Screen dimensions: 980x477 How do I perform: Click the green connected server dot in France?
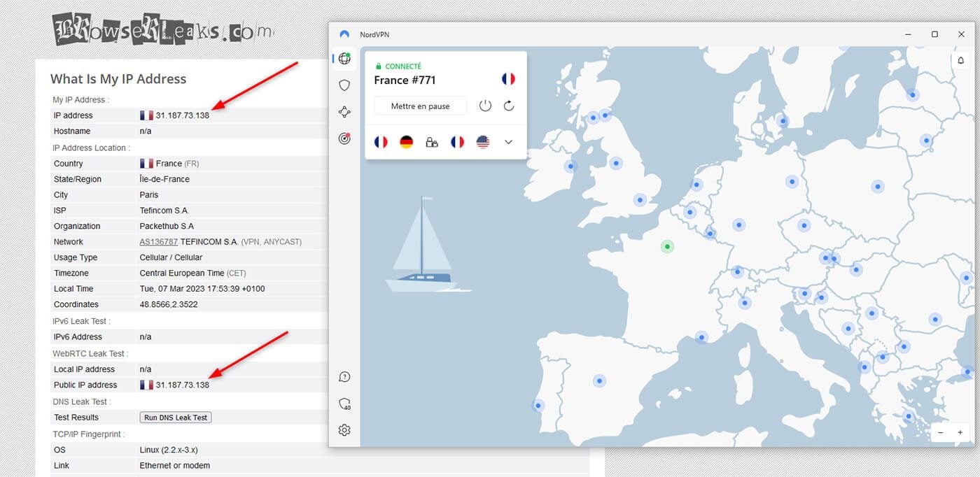click(668, 246)
